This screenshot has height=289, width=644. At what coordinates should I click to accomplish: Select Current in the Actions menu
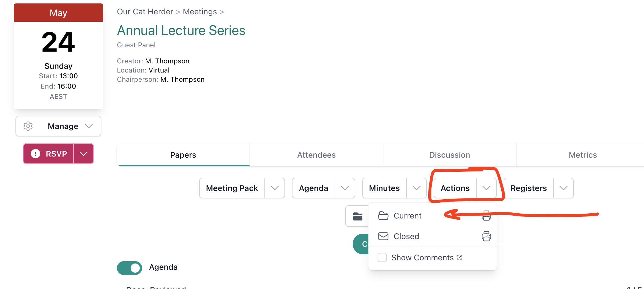407,216
